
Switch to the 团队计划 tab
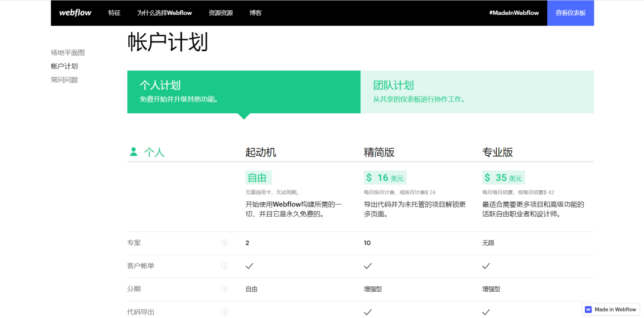point(477,92)
